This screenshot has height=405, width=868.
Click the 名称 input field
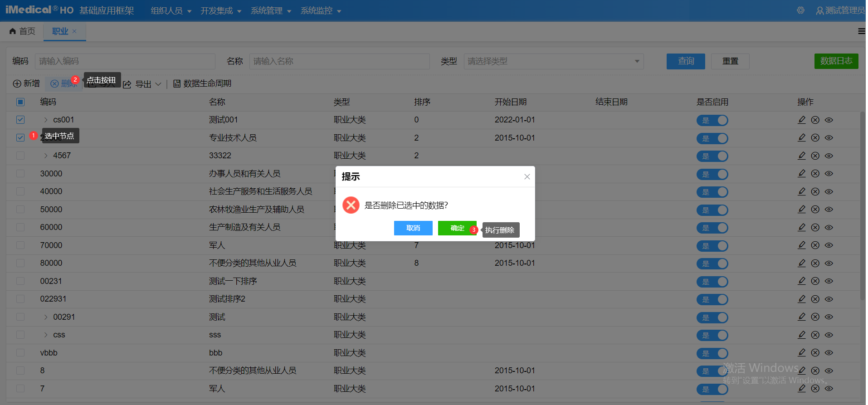coord(339,61)
